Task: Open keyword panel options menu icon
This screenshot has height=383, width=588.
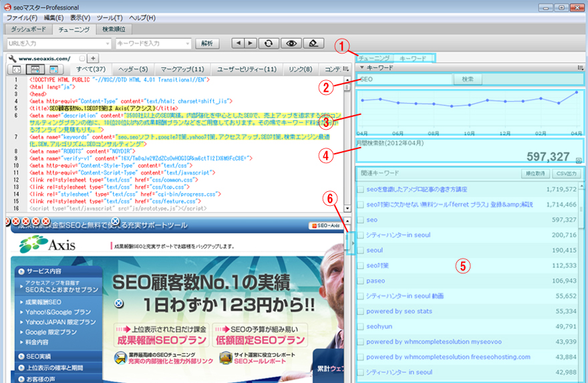Action: [x=581, y=68]
